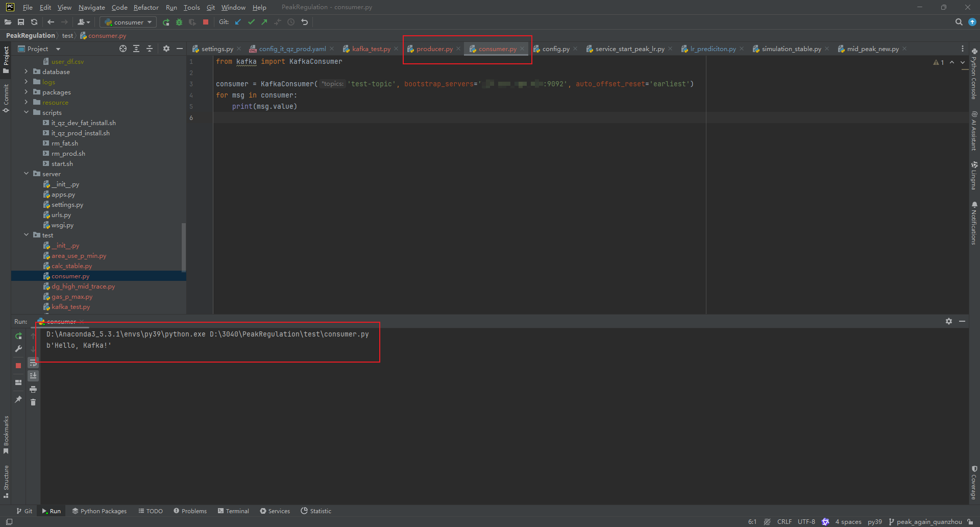Open the consumer run configuration dropdown
Screen dimensions: 980x527
[x=128, y=22]
